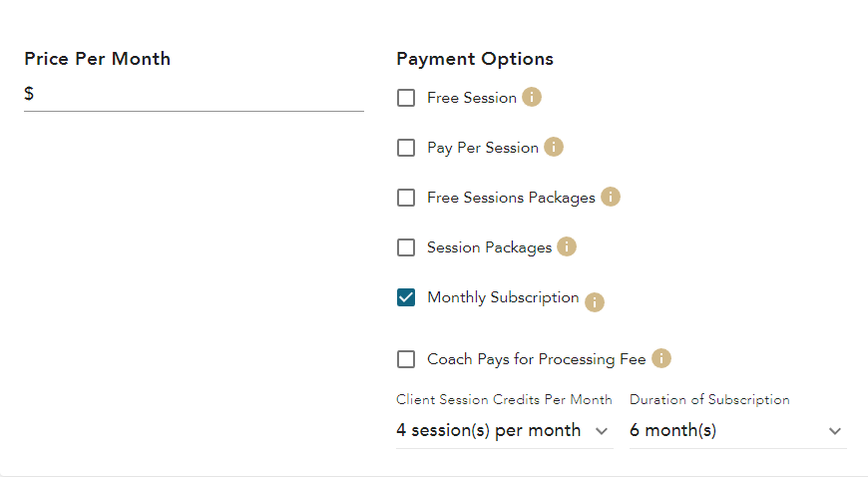Uncheck the Monthly Subscription checkbox
The width and height of the screenshot is (868, 477).
tap(406, 297)
